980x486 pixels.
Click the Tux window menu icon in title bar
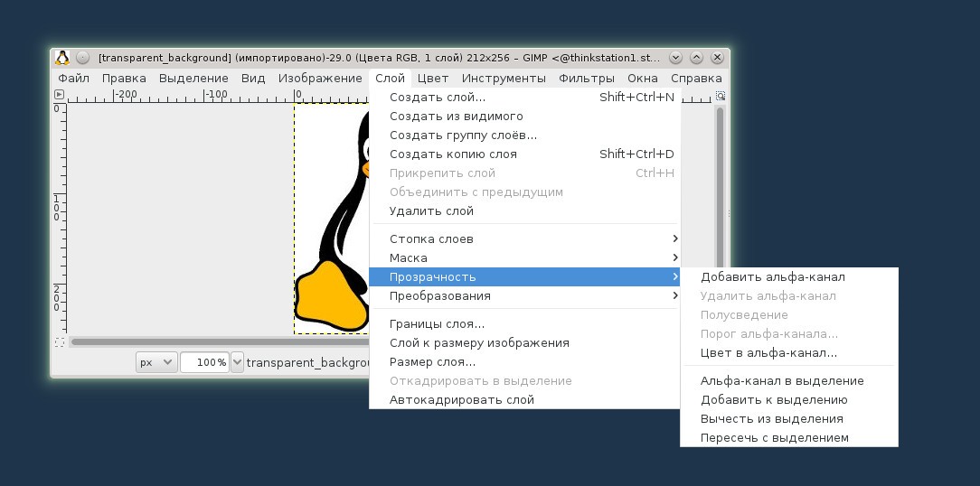(61, 58)
